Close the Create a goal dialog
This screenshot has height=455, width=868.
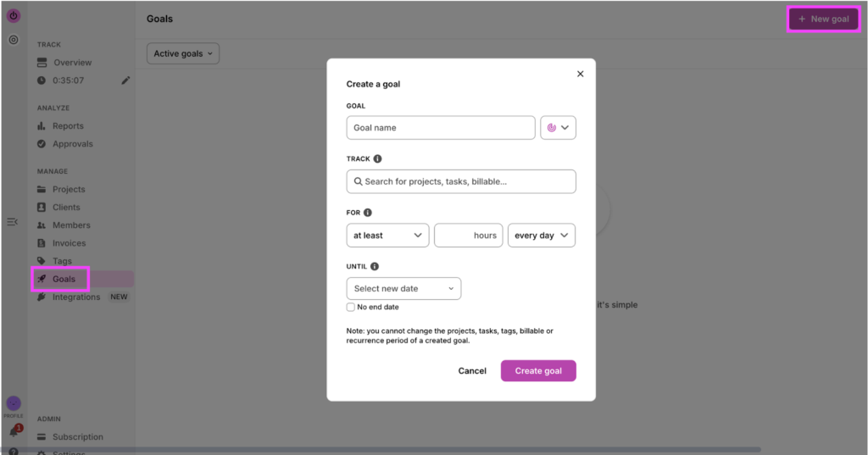tap(581, 74)
